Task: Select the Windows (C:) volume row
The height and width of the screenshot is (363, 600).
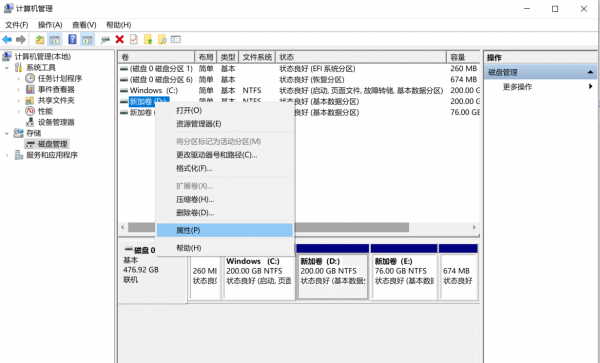Action: (x=299, y=91)
